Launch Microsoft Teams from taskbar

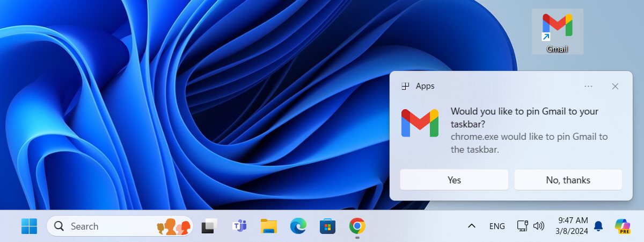coord(239,226)
